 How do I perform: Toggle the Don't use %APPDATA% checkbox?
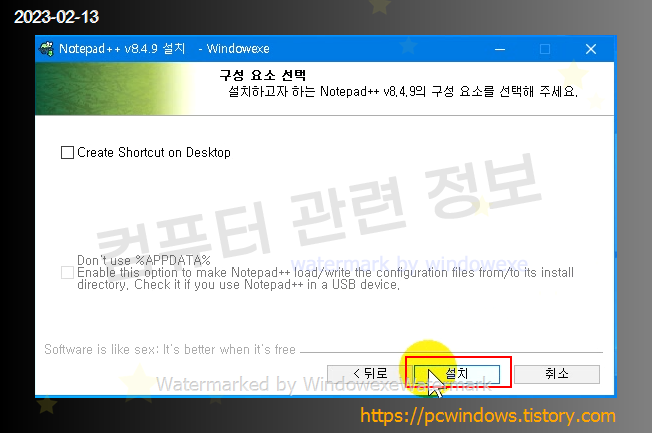point(67,272)
